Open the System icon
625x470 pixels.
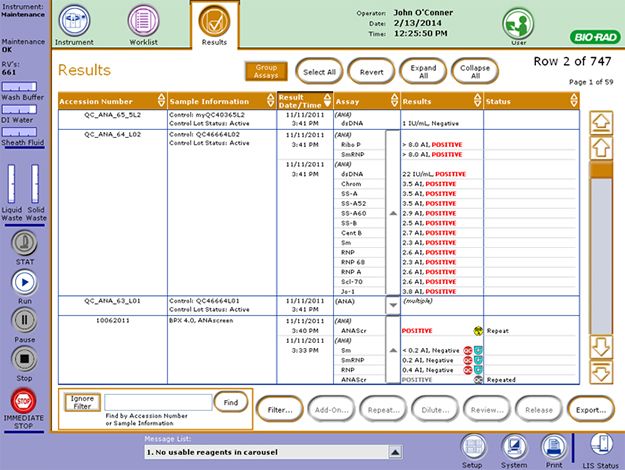[514, 446]
